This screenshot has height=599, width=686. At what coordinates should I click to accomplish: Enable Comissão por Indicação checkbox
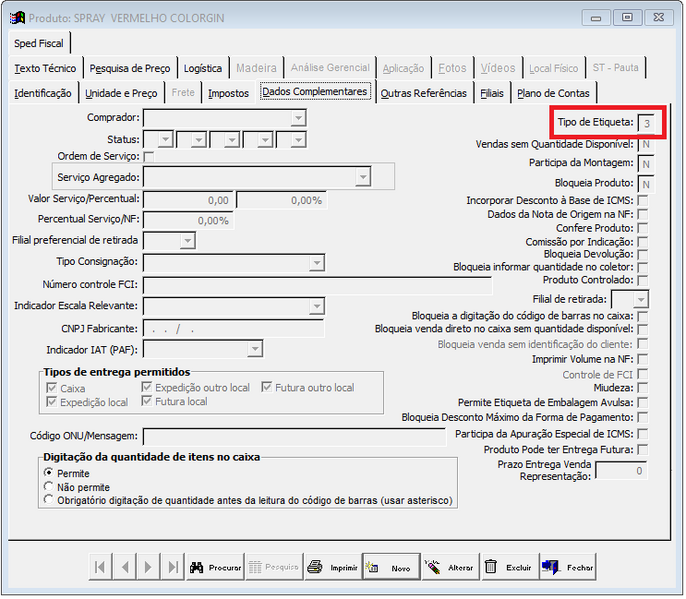[x=643, y=242]
